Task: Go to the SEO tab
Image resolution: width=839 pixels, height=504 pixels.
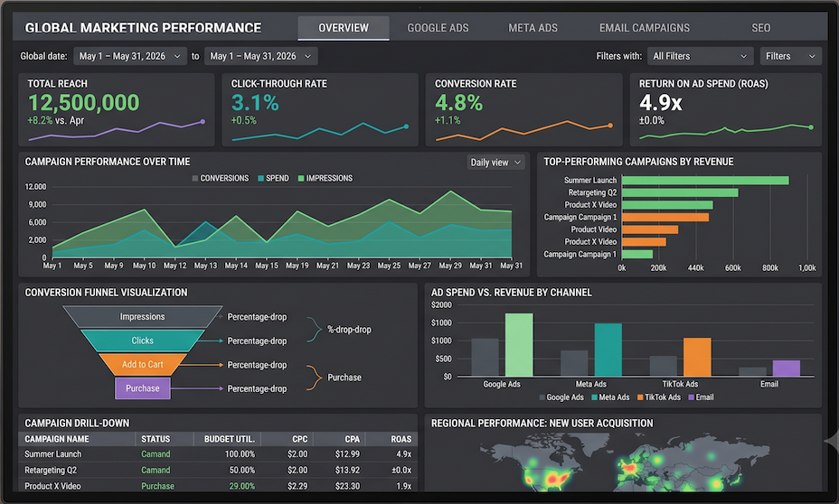Action: coord(760,28)
